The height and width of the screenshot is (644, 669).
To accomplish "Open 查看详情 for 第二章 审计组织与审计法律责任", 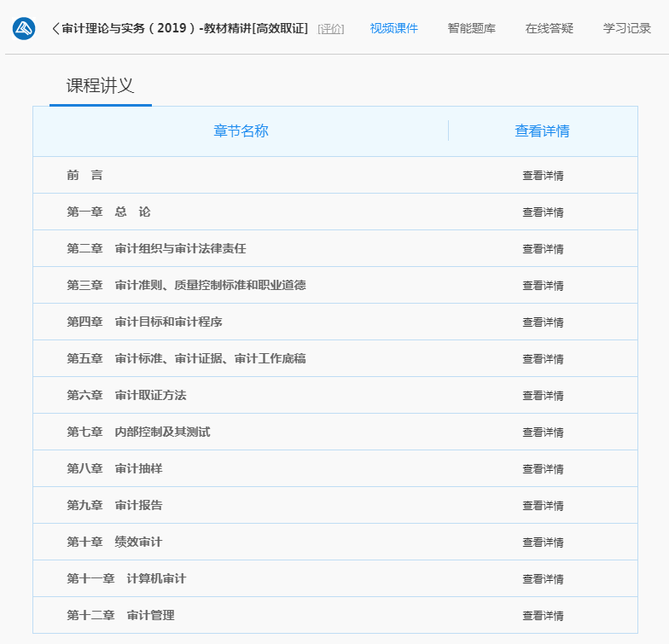I will click(543, 249).
